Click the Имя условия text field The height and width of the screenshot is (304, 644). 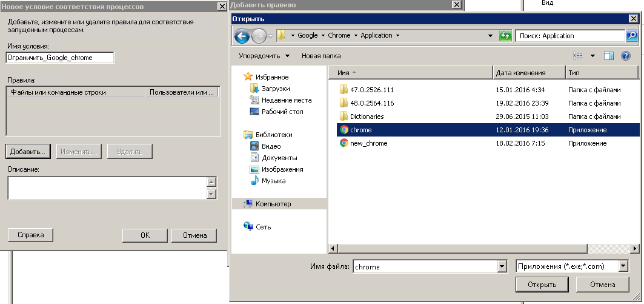click(59, 58)
